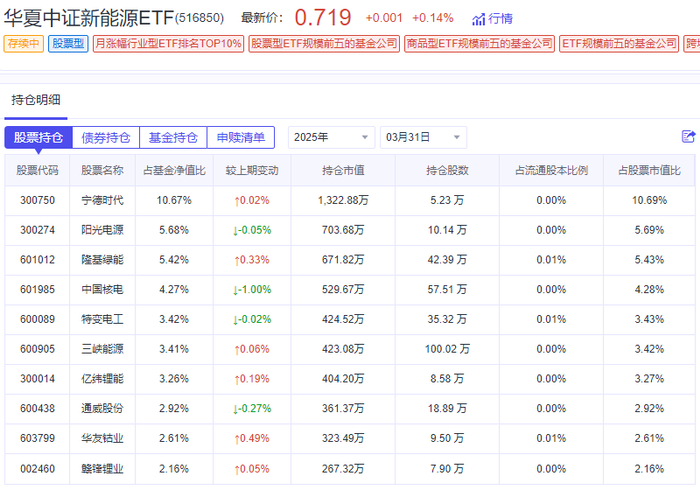The width and height of the screenshot is (700, 490).
Task: Click stock code 300014
Action: point(38,379)
